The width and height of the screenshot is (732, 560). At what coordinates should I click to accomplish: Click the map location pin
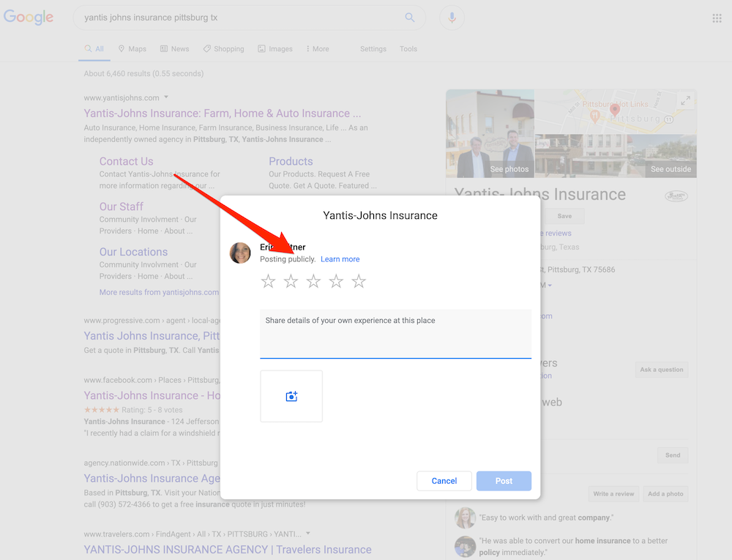[x=615, y=110]
